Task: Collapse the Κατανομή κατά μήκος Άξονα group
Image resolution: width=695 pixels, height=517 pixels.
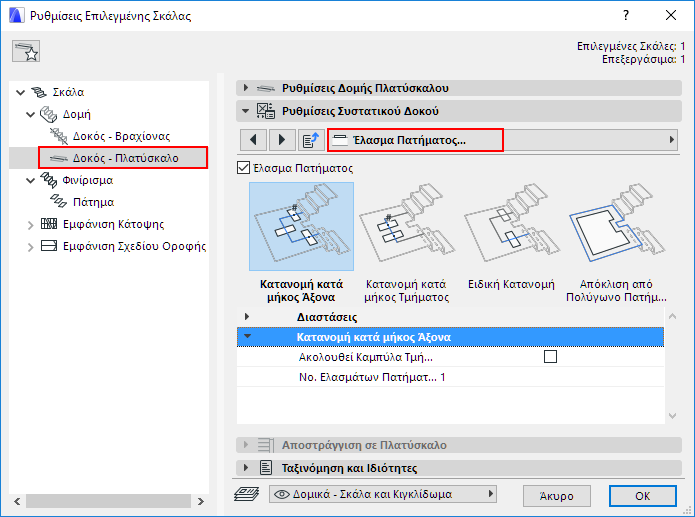Action: 247,337
